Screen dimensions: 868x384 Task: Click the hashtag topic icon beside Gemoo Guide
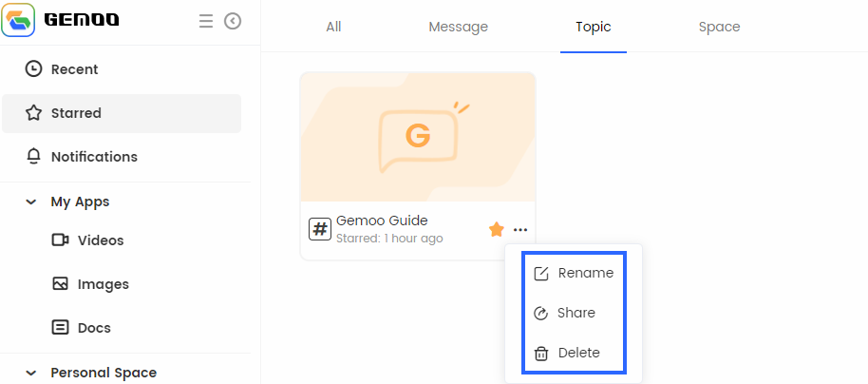point(320,229)
